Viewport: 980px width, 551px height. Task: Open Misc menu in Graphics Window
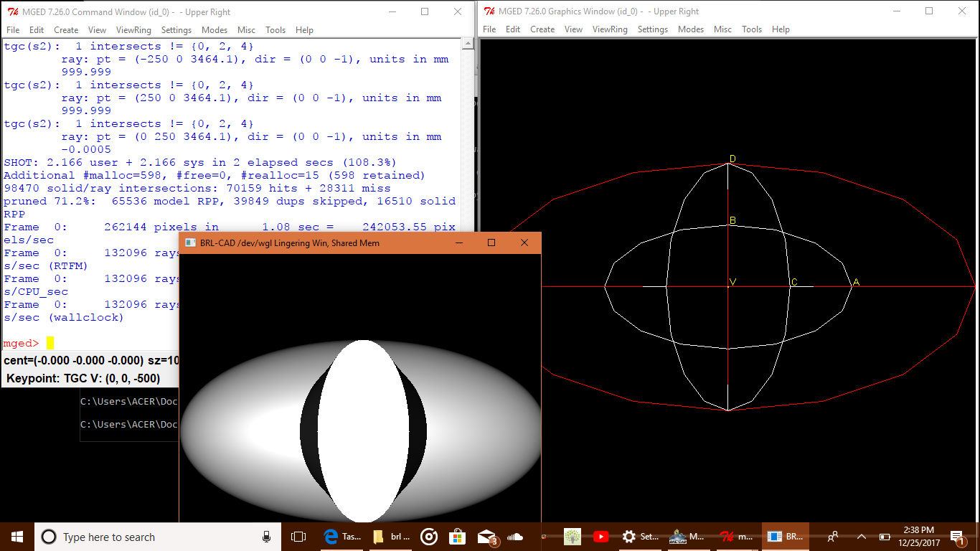723,29
